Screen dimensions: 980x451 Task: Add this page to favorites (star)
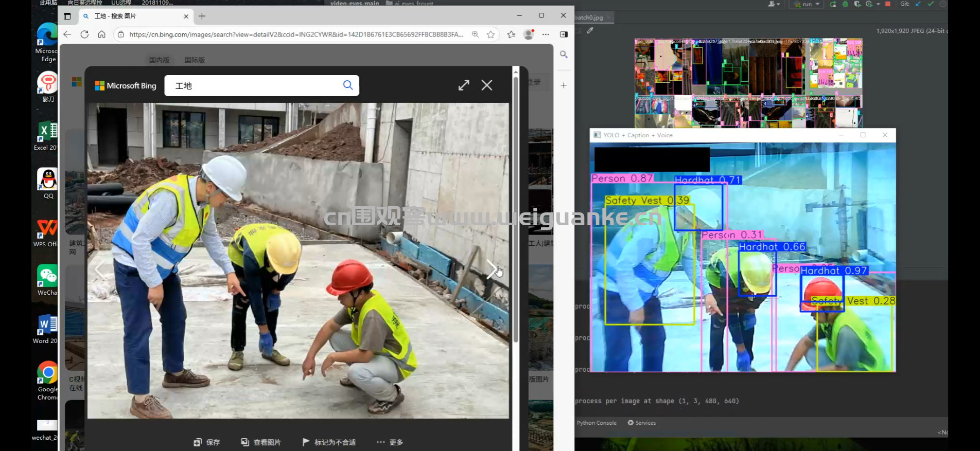[x=491, y=34]
